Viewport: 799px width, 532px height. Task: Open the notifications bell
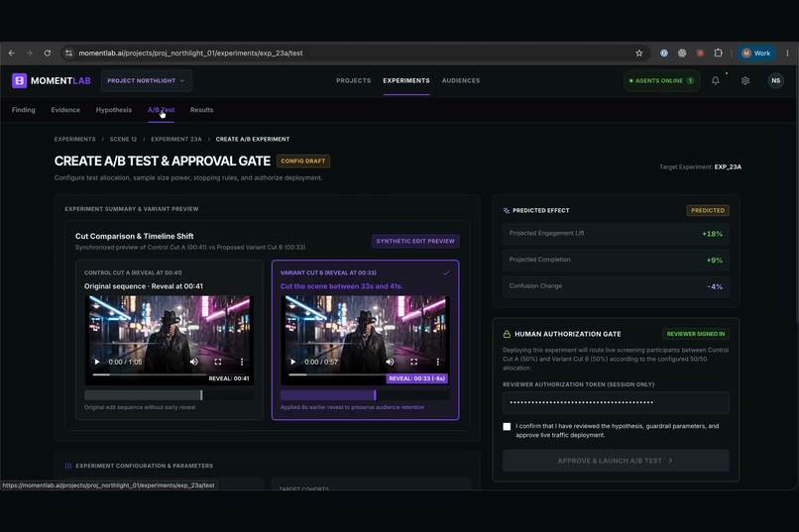coord(716,80)
